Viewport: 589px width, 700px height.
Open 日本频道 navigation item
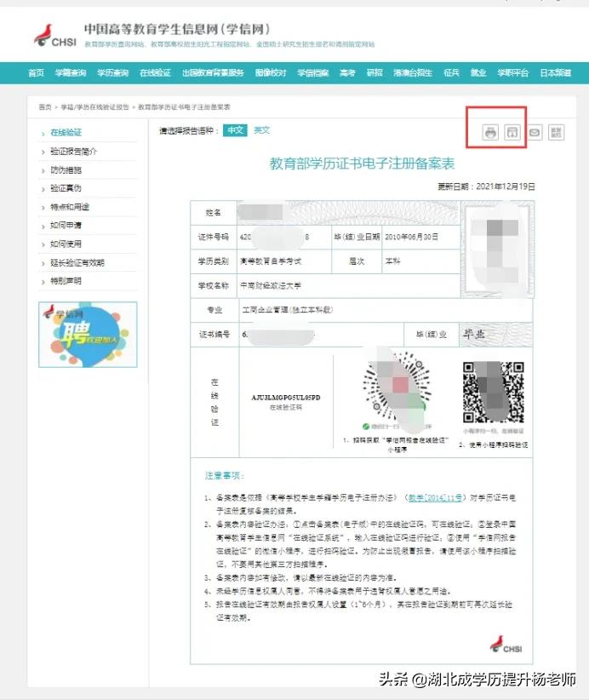pyautogui.click(x=555, y=72)
